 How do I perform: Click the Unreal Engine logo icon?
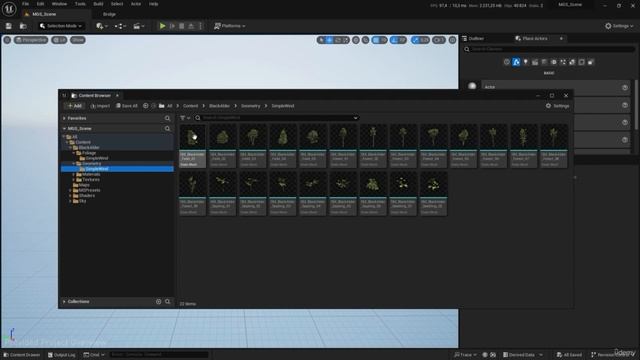point(9,8)
